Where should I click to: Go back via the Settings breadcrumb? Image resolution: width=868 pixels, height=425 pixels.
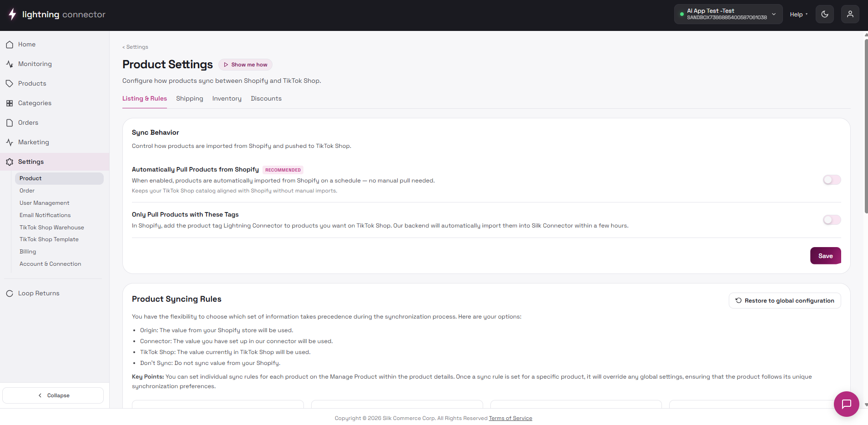[x=135, y=47]
